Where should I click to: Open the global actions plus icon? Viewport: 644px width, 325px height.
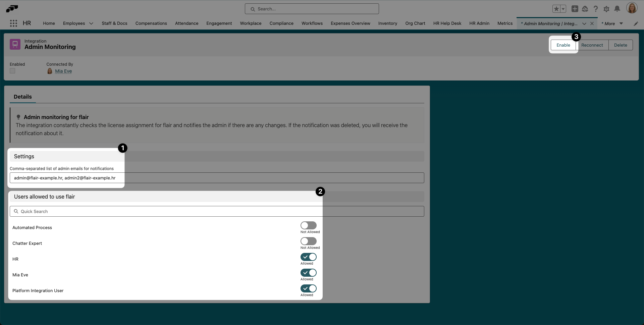tap(575, 9)
